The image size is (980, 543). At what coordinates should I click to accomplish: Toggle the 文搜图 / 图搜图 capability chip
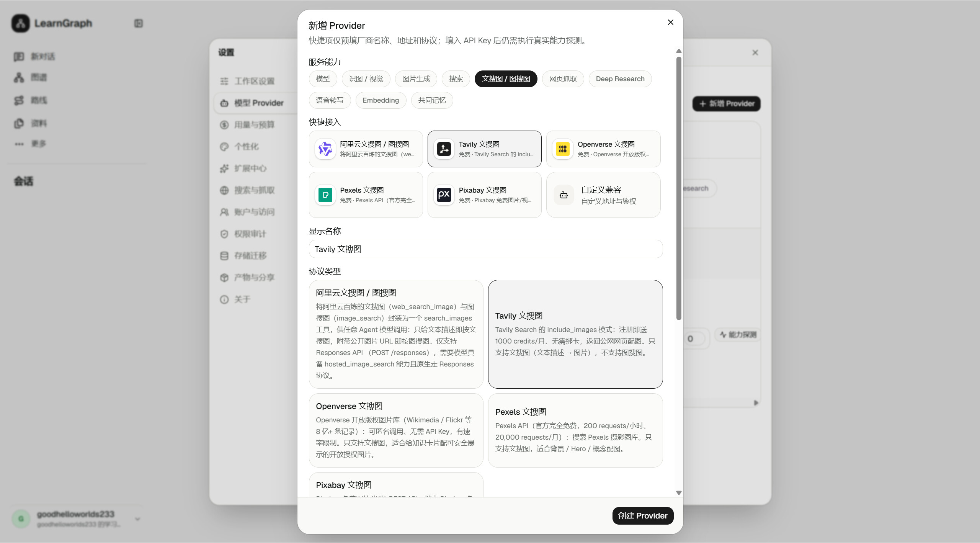point(506,79)
